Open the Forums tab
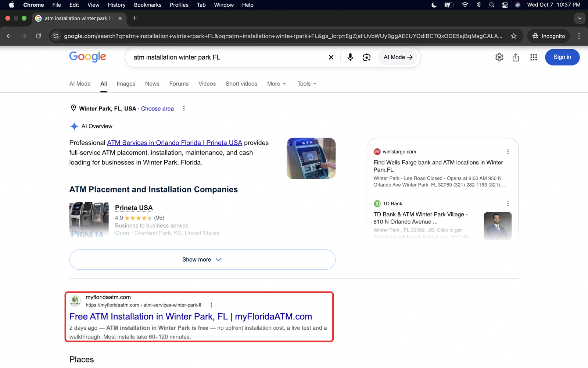The height and width of the screenshot is (368, 588). click(x=179, y=84)
